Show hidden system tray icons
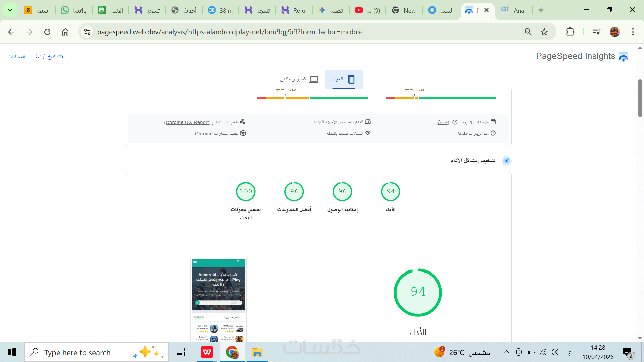 (x=506, y=352)
